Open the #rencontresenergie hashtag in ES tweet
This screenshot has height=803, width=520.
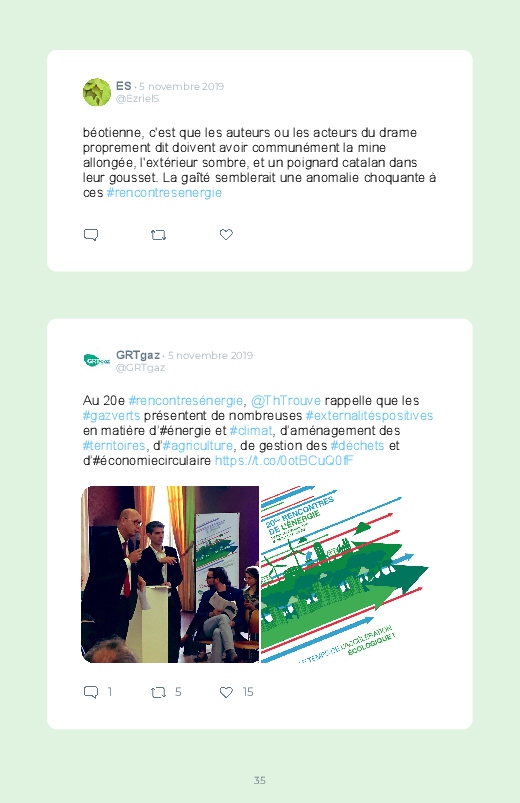click(164, 193)
